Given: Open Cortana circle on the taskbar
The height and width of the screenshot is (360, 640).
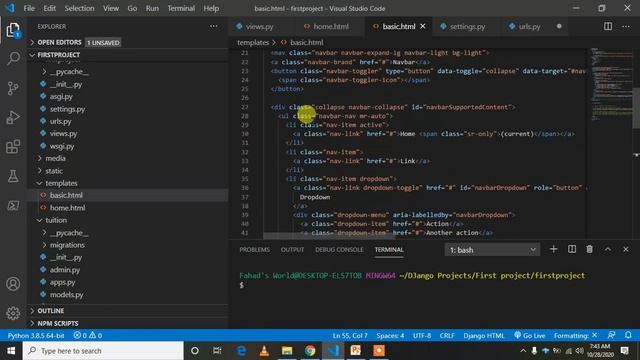Looking at the screenshot, I should [195, 351].
